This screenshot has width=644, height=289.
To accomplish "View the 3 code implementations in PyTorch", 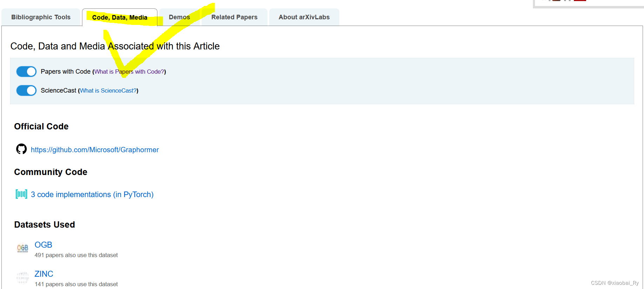I will (92, 194).
